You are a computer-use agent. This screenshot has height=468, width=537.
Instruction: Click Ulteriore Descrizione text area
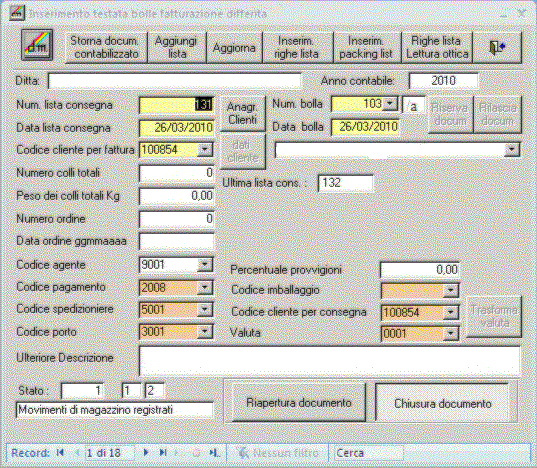click(329, 360)
